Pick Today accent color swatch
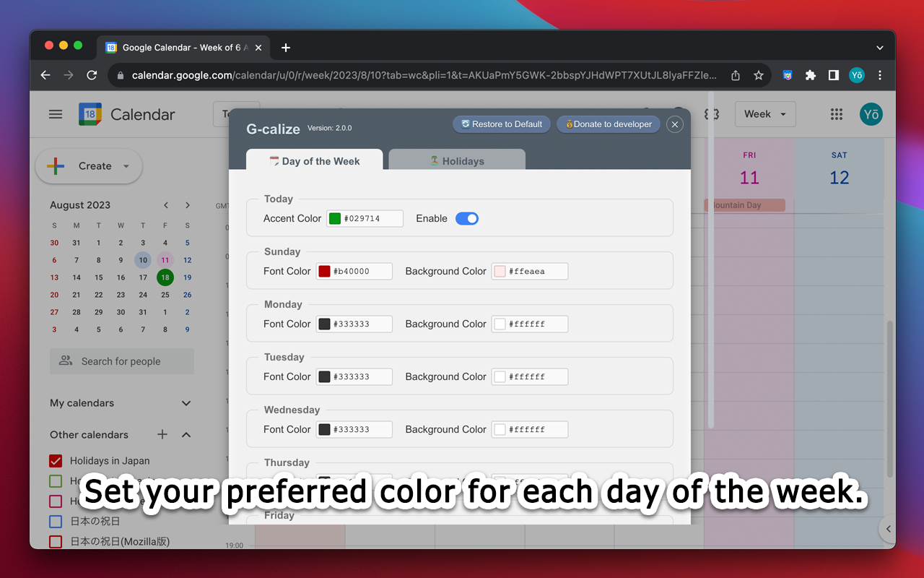Viewport: 924px width, 578px height. (335, 218)
